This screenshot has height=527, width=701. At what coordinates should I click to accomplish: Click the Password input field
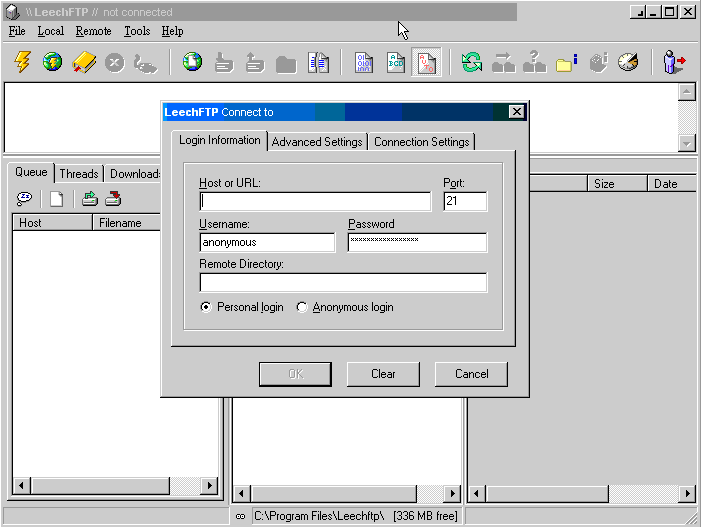[x=417, y=242]
